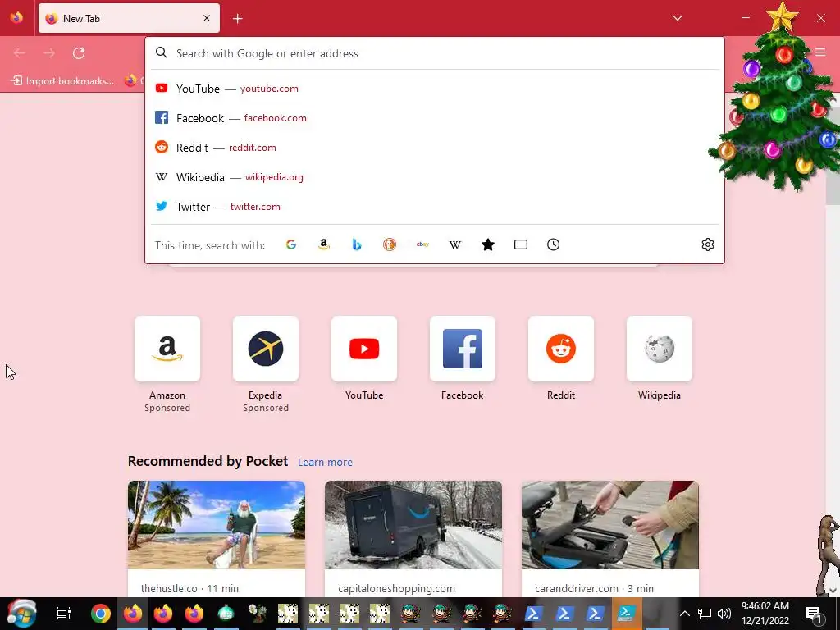Open the clock showing 9:46:02 AM
840x630 pixels.
tap(765, 614)
